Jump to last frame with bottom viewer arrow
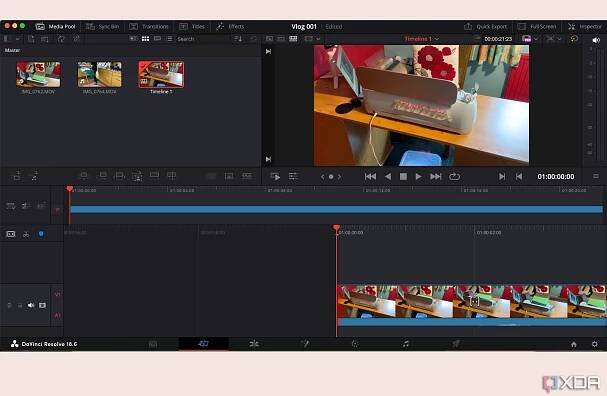The height and width of the screenshot is (396, 607). click(268, 159)
